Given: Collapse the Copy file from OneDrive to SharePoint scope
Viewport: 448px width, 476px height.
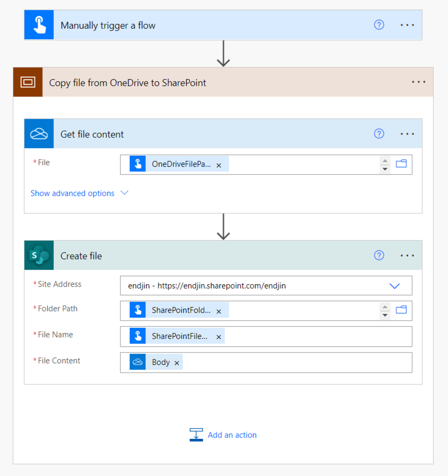Looking at the screenshot, I should pyautogui.click(x=223, y=82).
